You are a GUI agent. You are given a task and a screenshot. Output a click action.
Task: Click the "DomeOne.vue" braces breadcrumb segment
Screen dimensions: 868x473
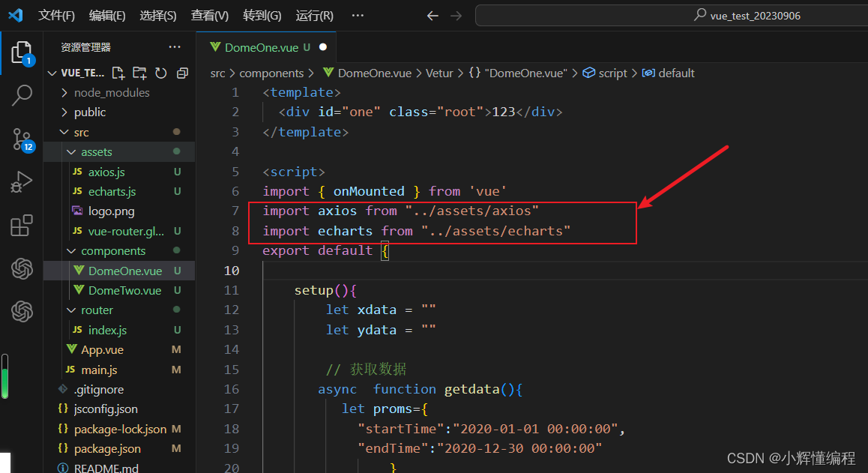click(518, 73)
